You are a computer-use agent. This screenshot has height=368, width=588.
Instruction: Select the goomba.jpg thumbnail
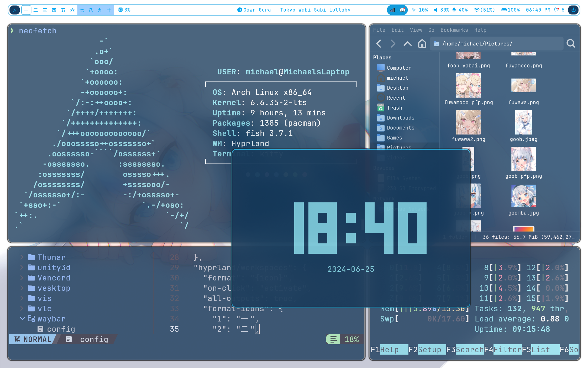pos(523,196)
